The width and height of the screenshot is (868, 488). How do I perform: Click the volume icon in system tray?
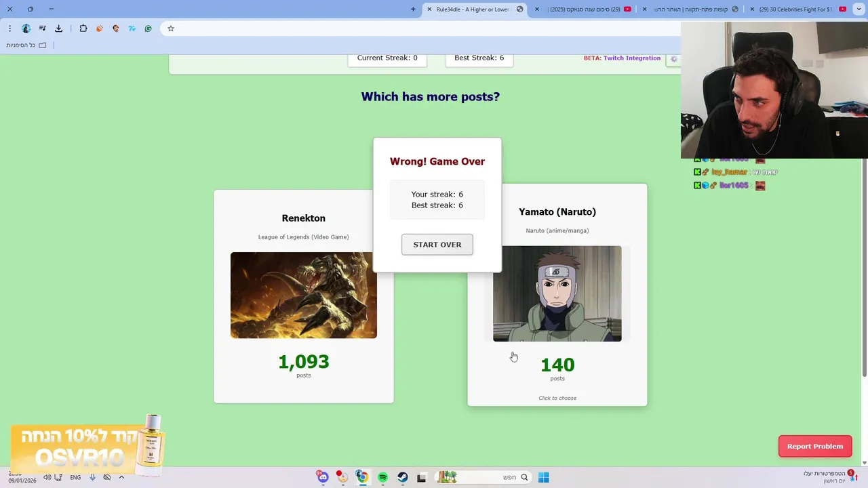click(x=47, y=477)
